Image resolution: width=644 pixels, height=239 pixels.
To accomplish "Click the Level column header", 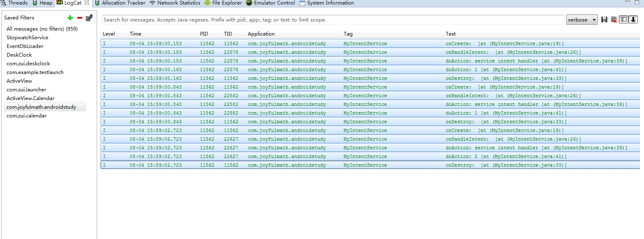I will tap(114, 34).
